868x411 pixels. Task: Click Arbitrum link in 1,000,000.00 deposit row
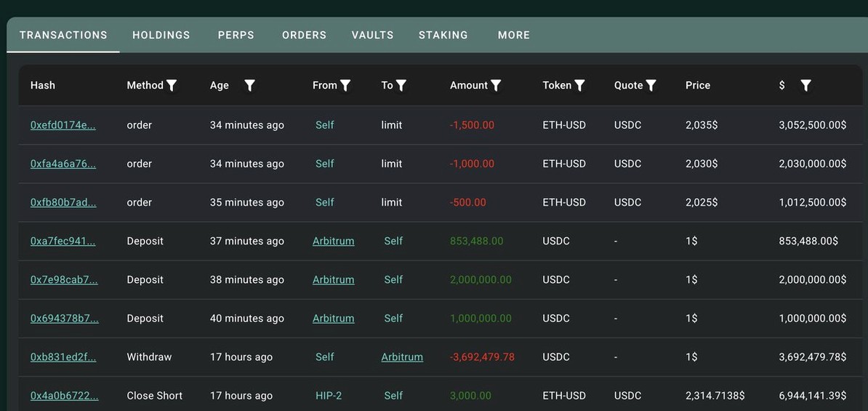(x=333, y=319)
